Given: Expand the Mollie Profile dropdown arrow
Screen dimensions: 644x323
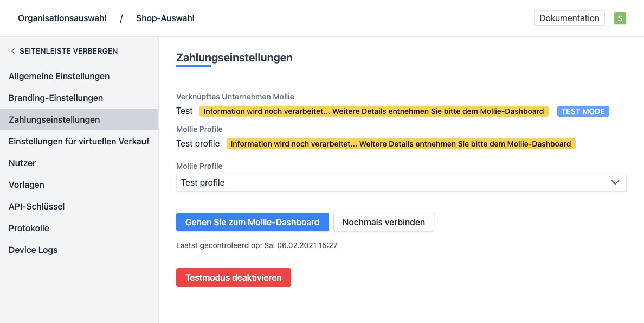Looking at the screenshot, I should (x=615, y=182).
